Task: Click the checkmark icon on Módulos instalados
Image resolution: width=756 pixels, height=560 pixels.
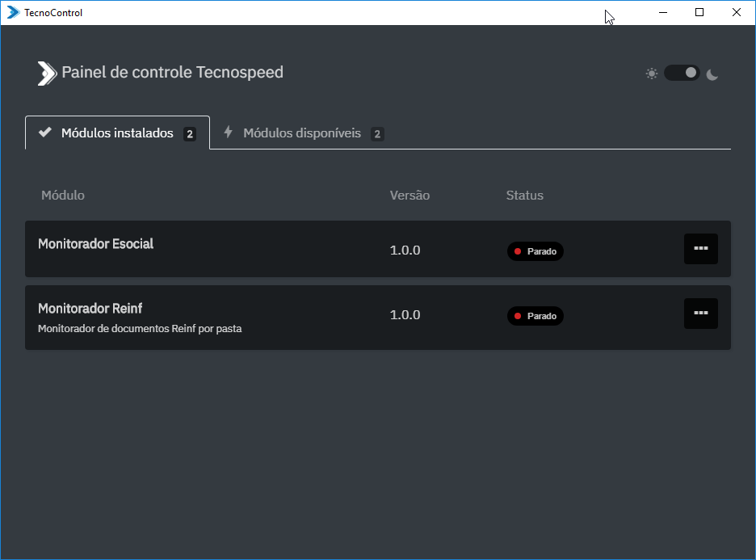Action: click(45, 133)
